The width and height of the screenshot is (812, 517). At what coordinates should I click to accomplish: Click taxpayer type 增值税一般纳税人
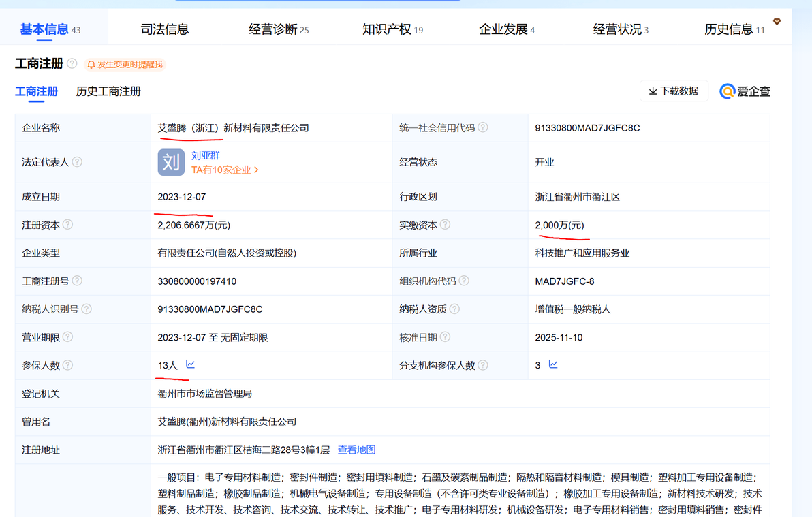pos(573,309)
